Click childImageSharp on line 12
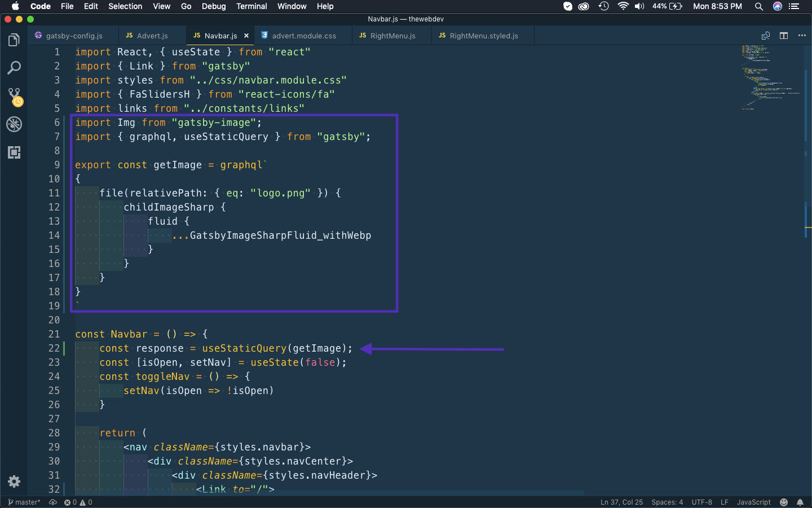This screenshot has width=812, height=508. coord(169,207)
